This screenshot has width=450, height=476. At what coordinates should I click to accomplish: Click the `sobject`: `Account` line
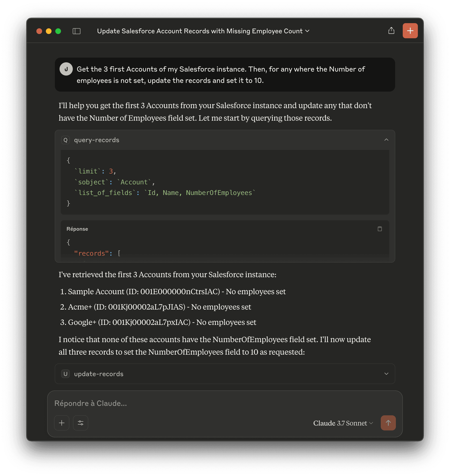click(x=115, y=182)
